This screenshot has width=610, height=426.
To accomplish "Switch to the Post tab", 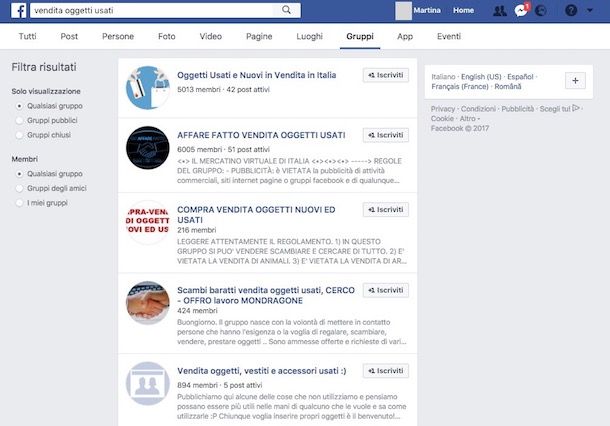I will point(69,36).
